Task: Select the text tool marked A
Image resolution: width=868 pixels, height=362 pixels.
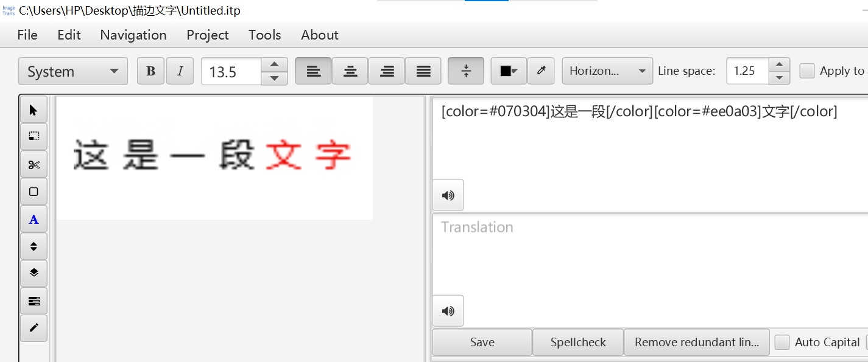Action: pyautogui.click(x=34, y=219)
